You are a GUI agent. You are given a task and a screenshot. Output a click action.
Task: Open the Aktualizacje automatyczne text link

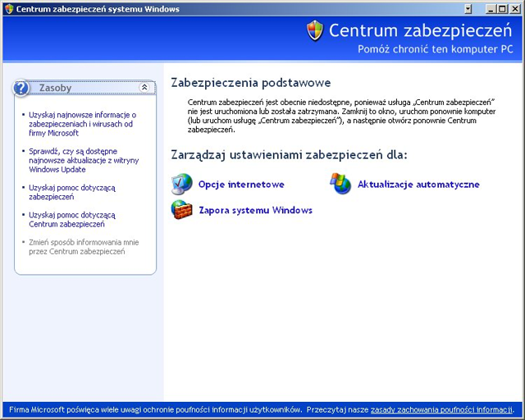[418, 185]
